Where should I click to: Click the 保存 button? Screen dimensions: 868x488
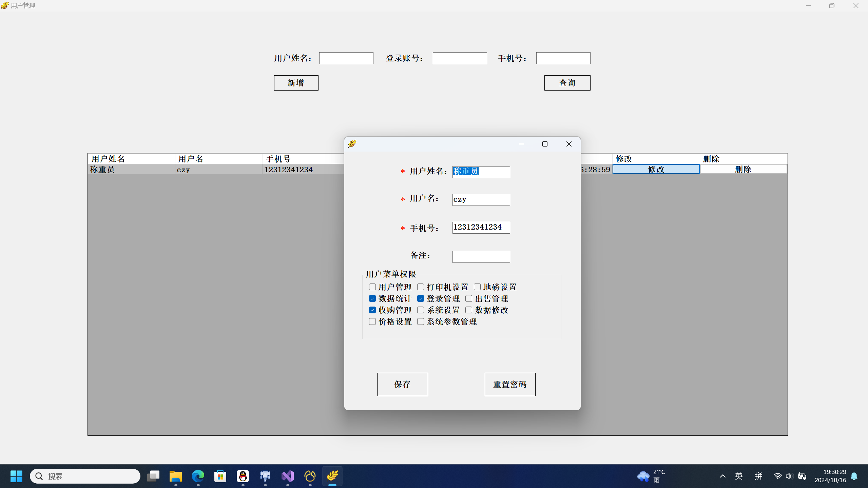point(402,384)
